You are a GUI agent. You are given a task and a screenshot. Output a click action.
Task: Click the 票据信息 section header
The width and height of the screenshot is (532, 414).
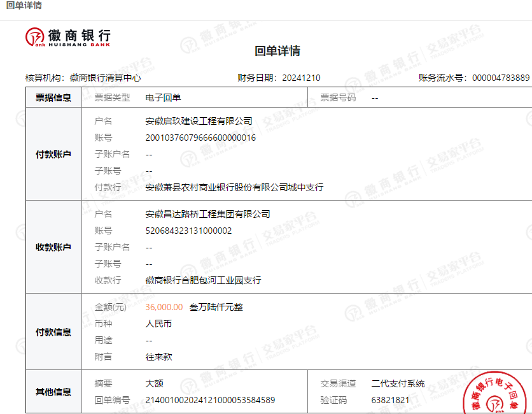tap(53, 97)
